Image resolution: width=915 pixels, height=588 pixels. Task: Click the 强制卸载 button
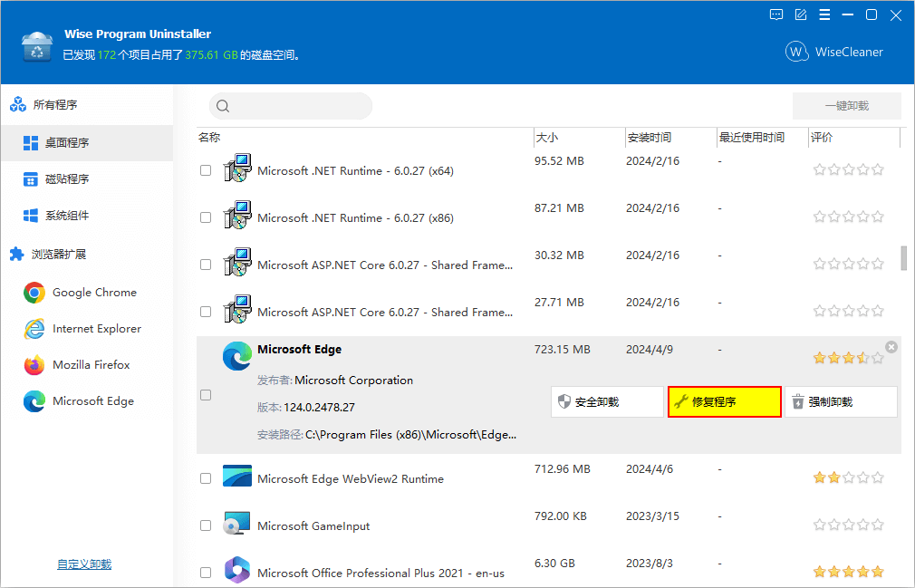[841, 402]
